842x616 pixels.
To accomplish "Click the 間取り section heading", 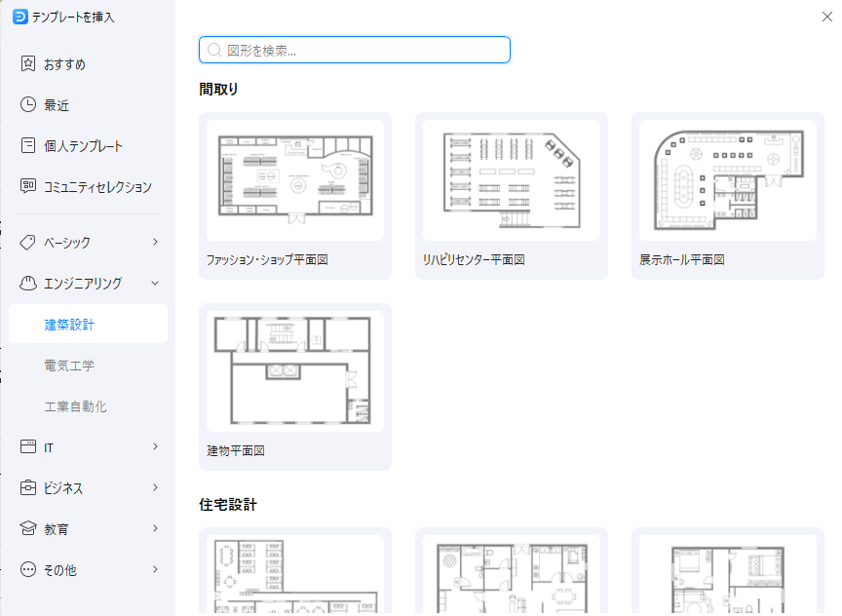I will (x=218, y=89).
